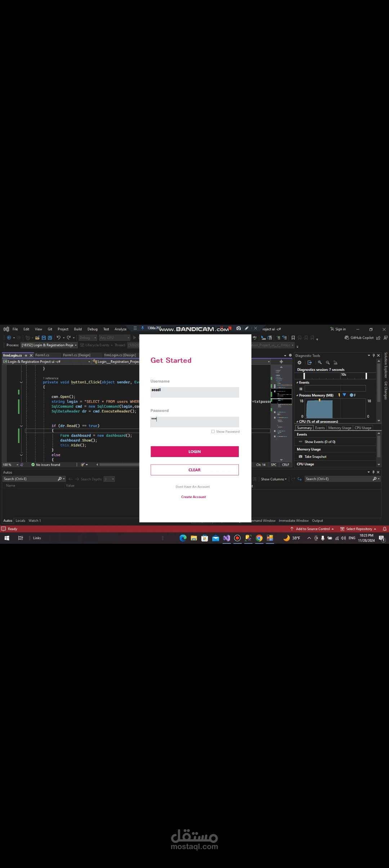The image size is (389, 868).
Task: Click the code minimap scroll thumb
Action: [281, 396]
